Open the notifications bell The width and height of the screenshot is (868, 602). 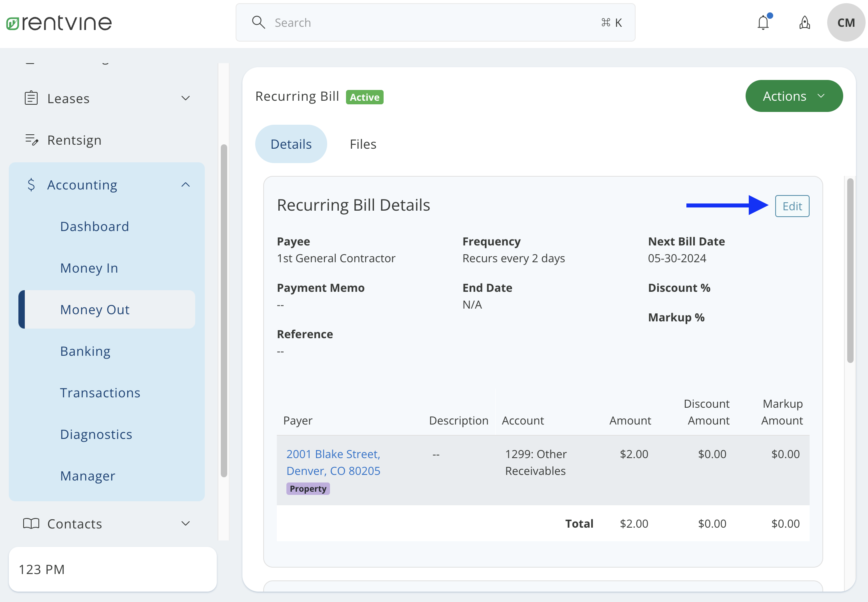click(763, 23)
